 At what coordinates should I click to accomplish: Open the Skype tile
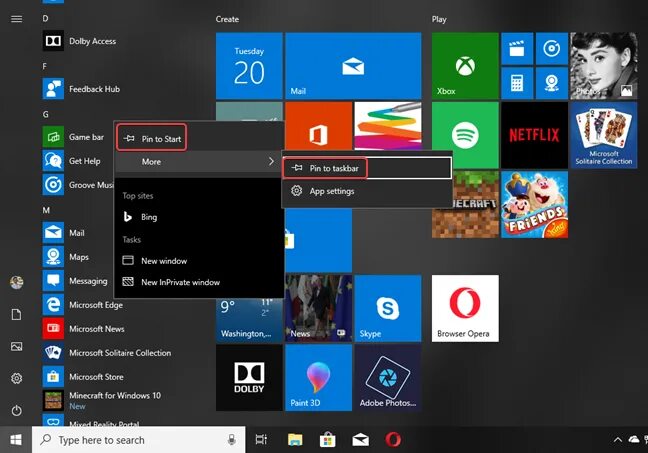click(x=388, y=308)
